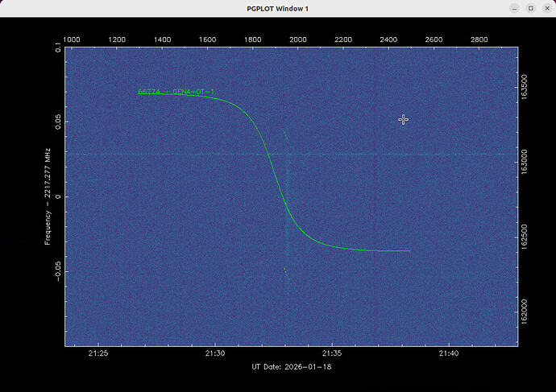Click the 2800 tick label on top axis
The image size is (556, 392).
tap(479, 39)
